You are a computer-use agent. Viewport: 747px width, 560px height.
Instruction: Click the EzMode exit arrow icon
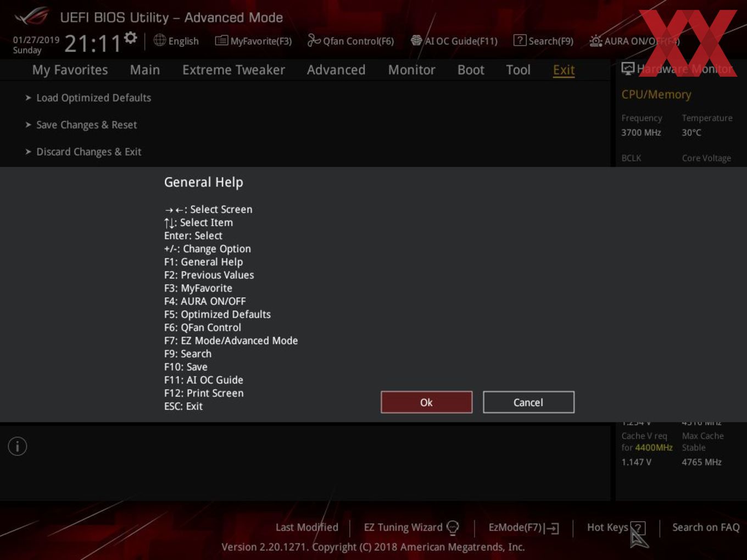(x=552, y=528)
